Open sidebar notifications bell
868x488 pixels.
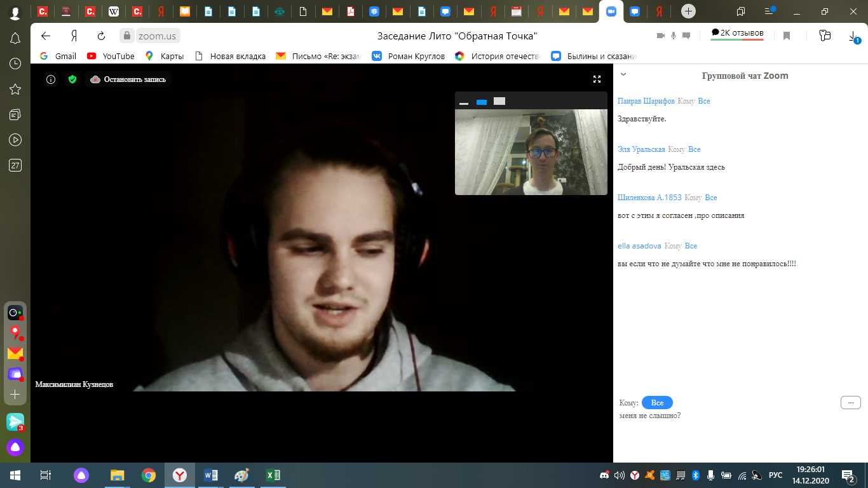pos(15,39)
